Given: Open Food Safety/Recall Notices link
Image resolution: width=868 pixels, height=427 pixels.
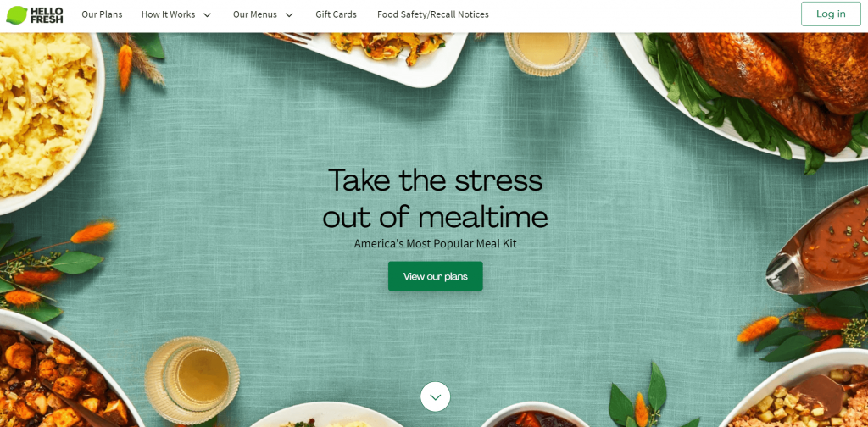Looking at the screenshot, I should click(433, 14).
